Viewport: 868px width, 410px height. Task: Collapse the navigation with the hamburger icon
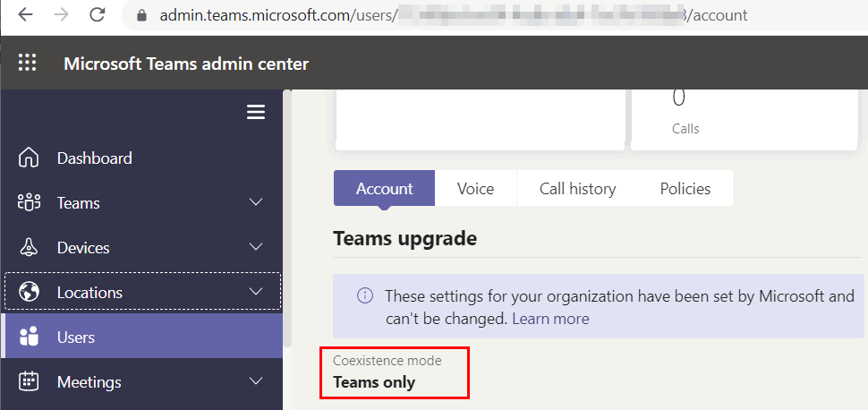[256, 113]
